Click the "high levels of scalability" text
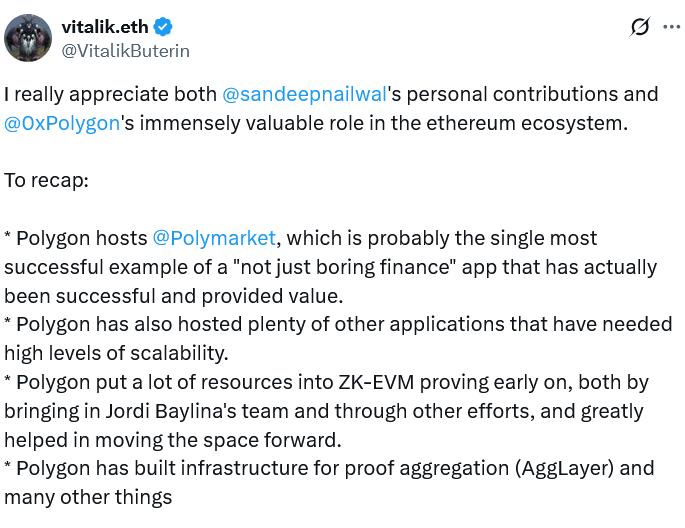Viewport: 685px width, 528px height. pos(113,353)
